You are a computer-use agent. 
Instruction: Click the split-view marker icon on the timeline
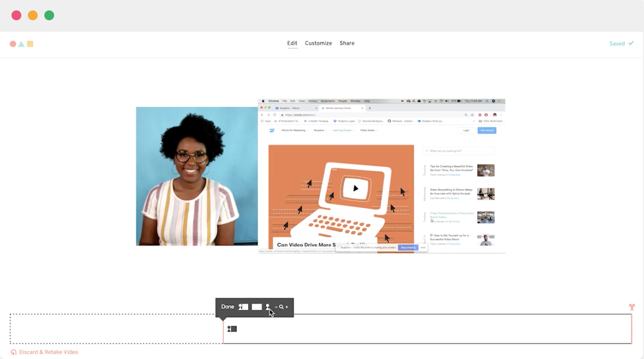(x=232, y=328)
